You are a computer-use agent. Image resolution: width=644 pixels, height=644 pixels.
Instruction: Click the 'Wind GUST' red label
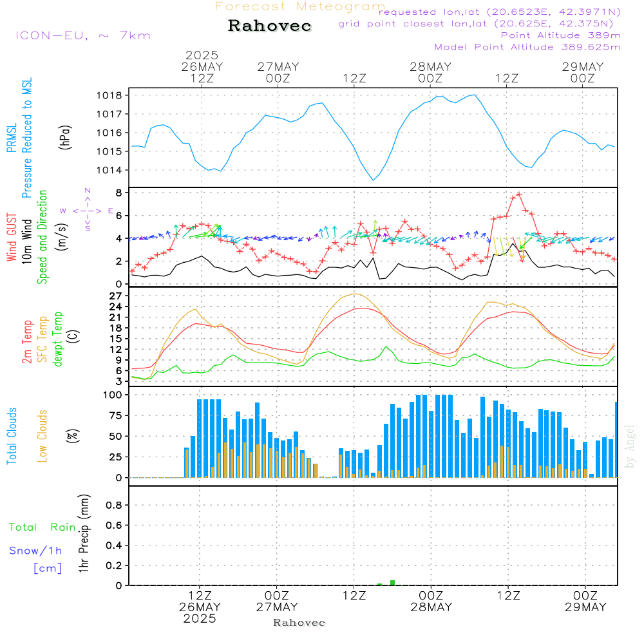click(x=12, y=237)
